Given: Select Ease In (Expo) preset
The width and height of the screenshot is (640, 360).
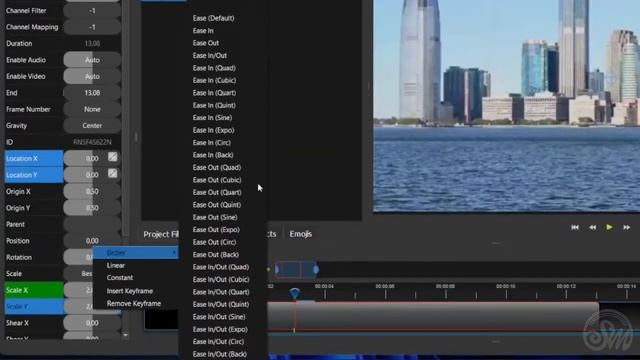Looking at the screenshot, I should pos(213,130).
